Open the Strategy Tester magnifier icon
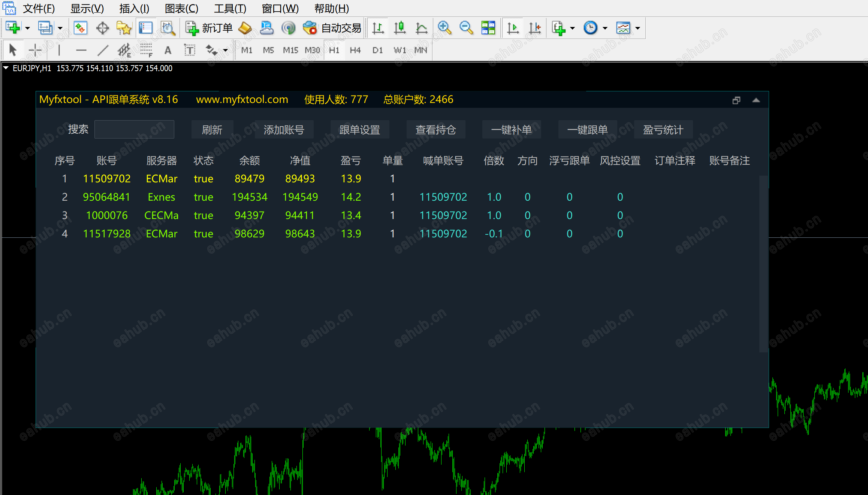 click(x=168, y=28)
